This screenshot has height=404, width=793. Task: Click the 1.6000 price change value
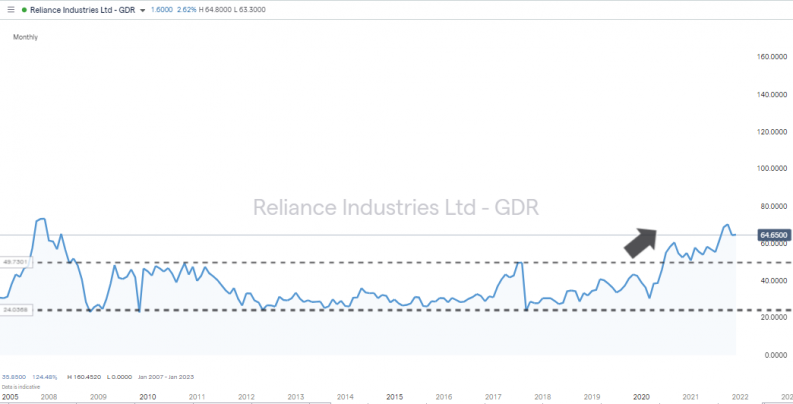[x=161, y=10]
